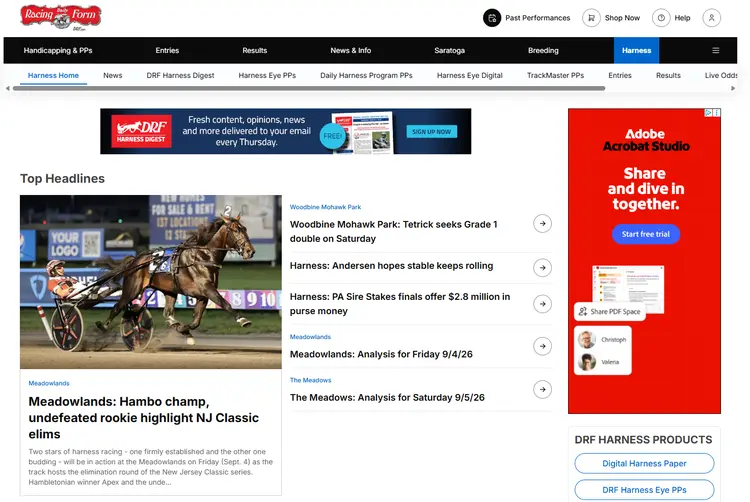
Task: Click the Adobe Acrobat Studio ad heading
Action: [645, 140]
